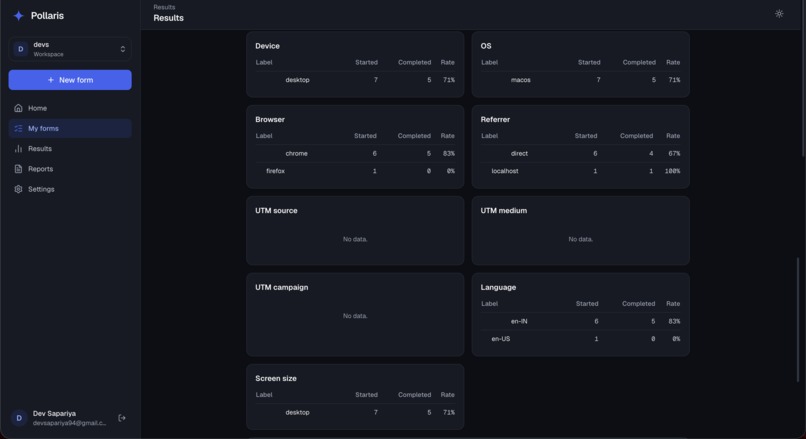This screenshot has width=806, height=439.
Task: Click the Dev Sapariya user avatar
Action: point(19,418)
